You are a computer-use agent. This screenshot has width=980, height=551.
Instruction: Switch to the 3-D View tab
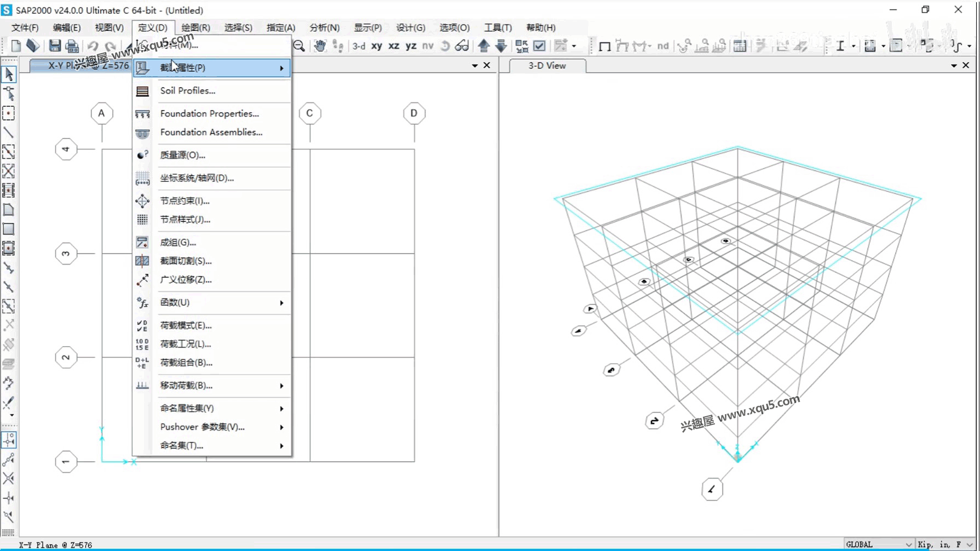(x=547, y=66)
